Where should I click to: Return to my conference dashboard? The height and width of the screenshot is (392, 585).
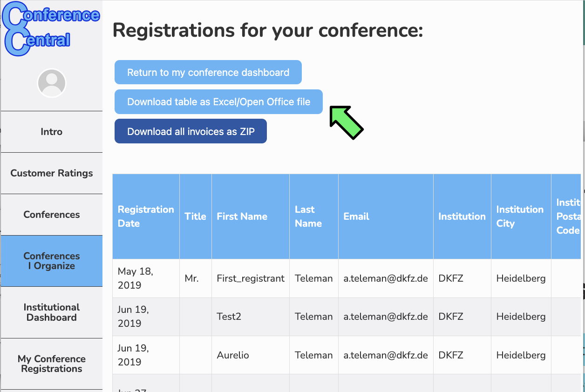tap(208, 72)
